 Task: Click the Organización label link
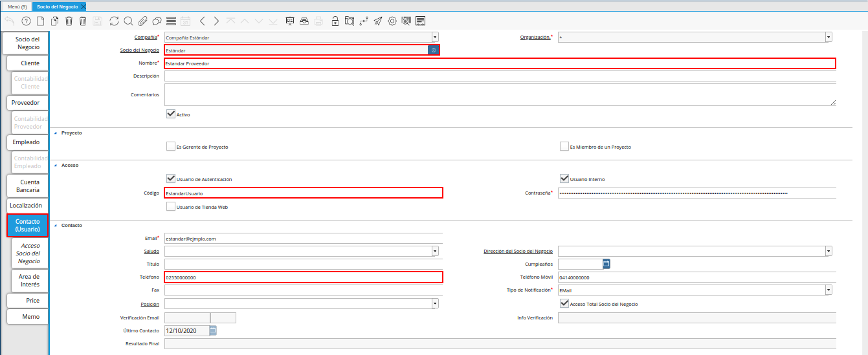point(535,38)
